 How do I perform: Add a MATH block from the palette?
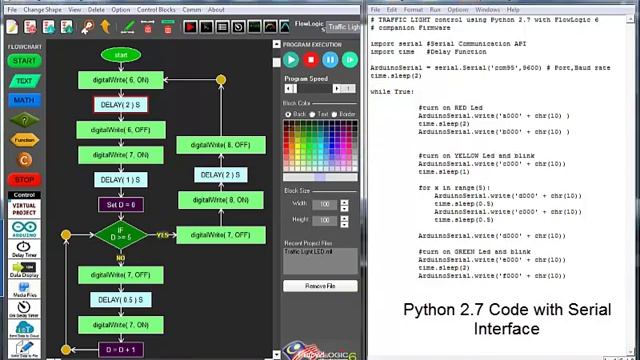[24, 100]
